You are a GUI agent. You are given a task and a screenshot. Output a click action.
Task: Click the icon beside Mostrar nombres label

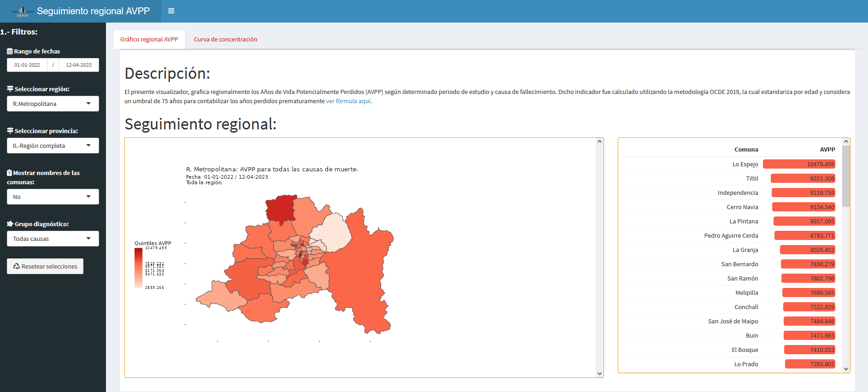click(x=10, y=173)
